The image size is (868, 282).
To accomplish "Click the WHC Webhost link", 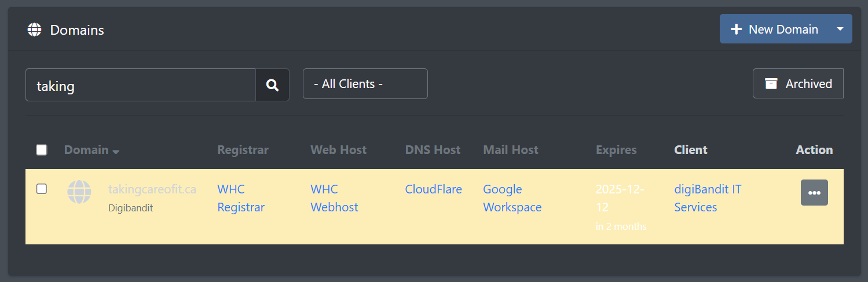I will pos(334,198).
